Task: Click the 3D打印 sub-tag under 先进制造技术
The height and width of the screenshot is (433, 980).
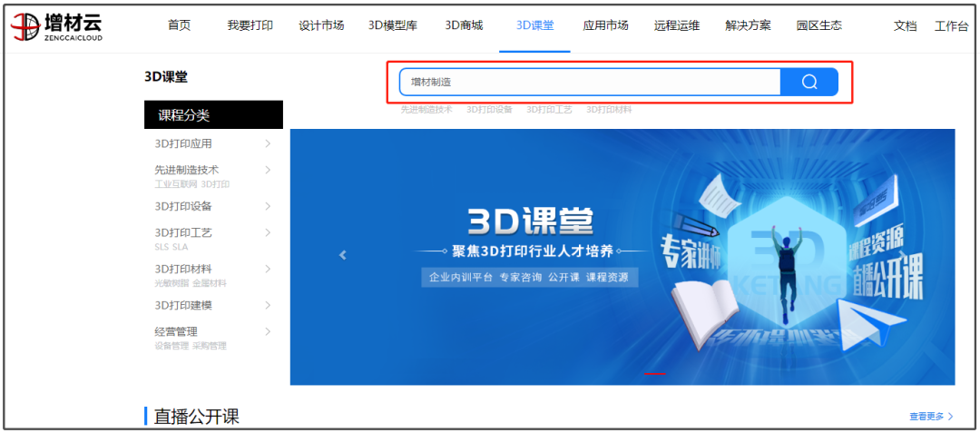Action: coord(216,184)
